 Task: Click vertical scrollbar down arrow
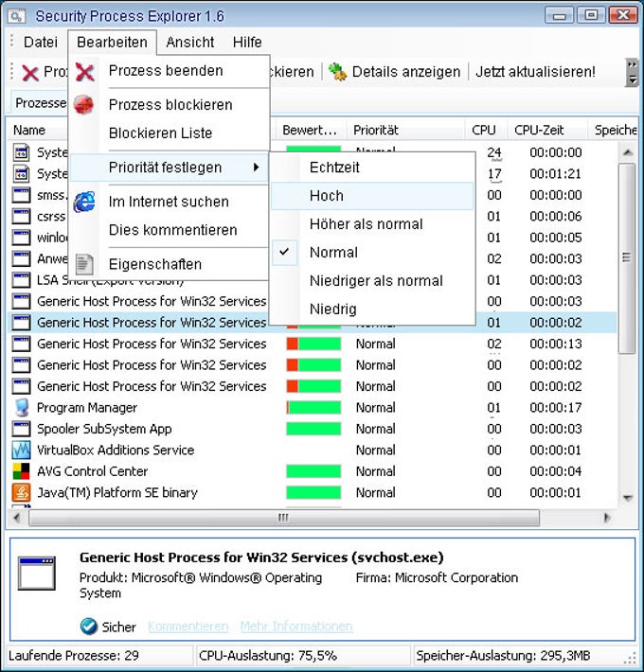(x=628, y=498)
